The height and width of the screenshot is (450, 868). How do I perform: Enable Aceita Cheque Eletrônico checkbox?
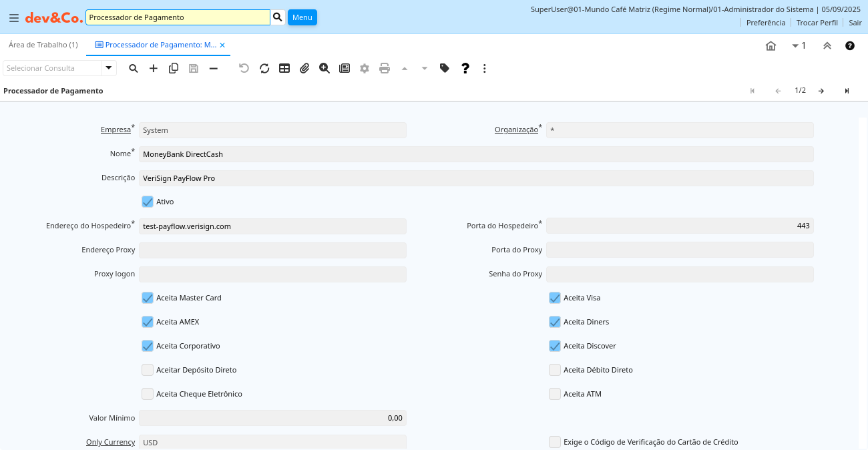[148, 394]
